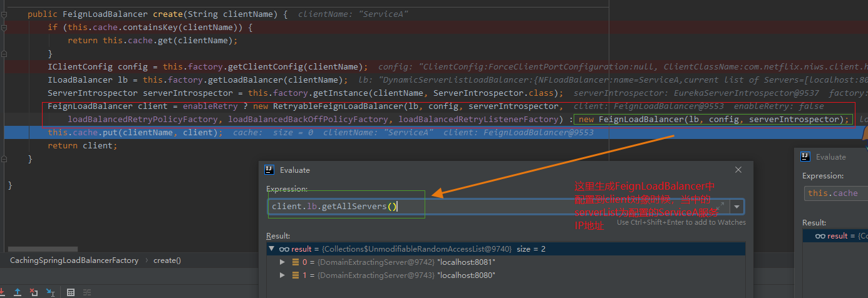The height and width of the screenshot is (298, 868).
Task: Select the DomainExtractingServer@9743 row
Action: (506, 275)
